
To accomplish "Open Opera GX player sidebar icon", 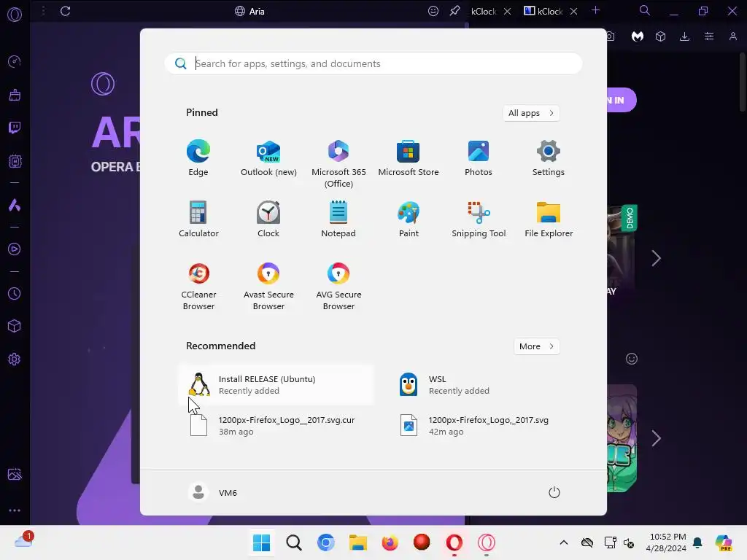I will pyautogui.click(x=15, y=249).
